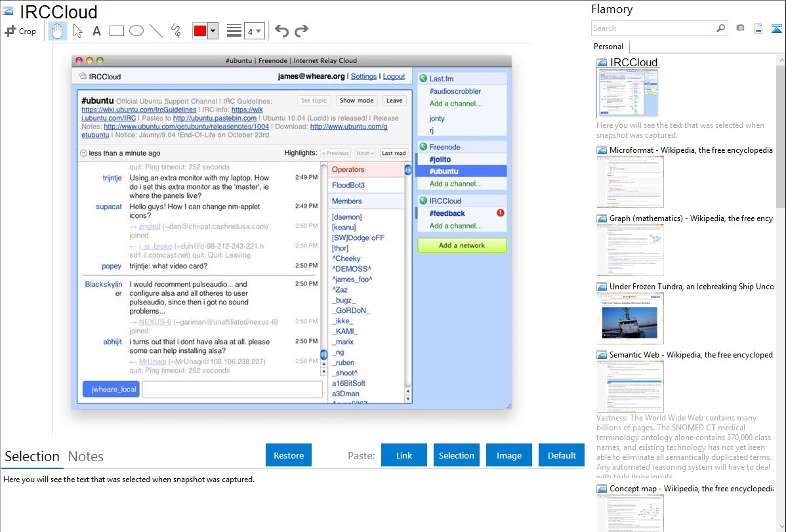The height and width of the screenshot is (532, 786).
Task: Open the Microformat Wikipedia snapshot thumbnail
Action: click(630, 182)
